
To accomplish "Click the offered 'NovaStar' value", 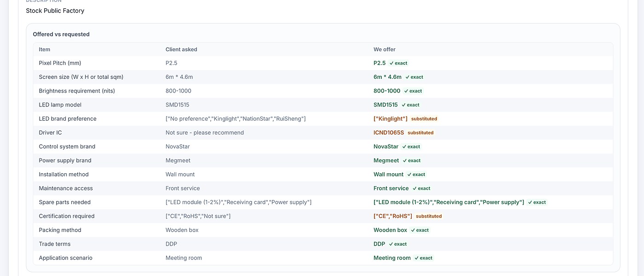I will tap(386, 147).
